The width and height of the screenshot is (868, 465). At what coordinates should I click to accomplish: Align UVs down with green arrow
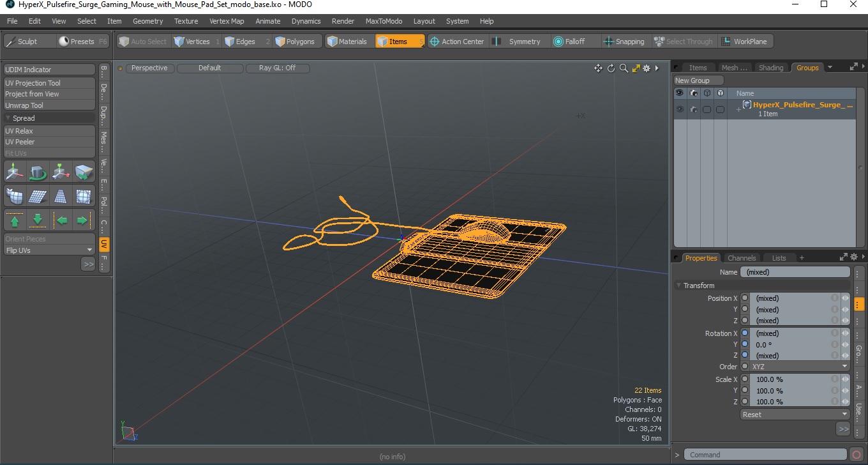pos(38,221)
